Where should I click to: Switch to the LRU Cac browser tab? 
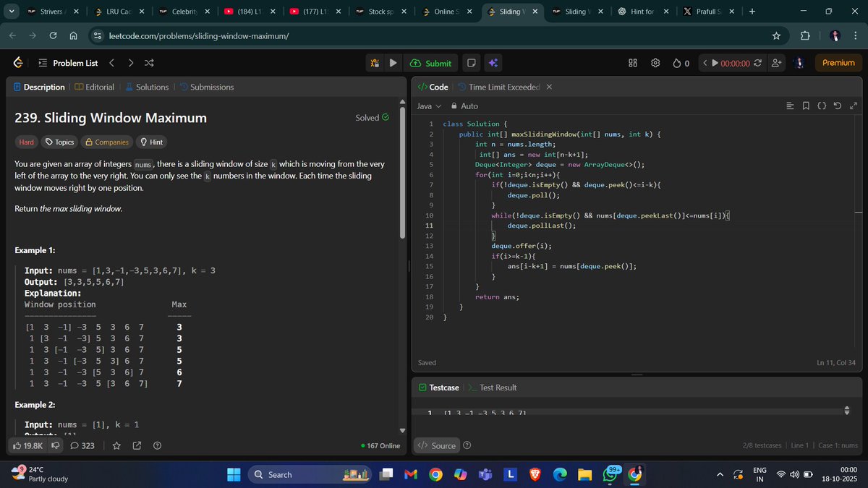coord(120,12)
